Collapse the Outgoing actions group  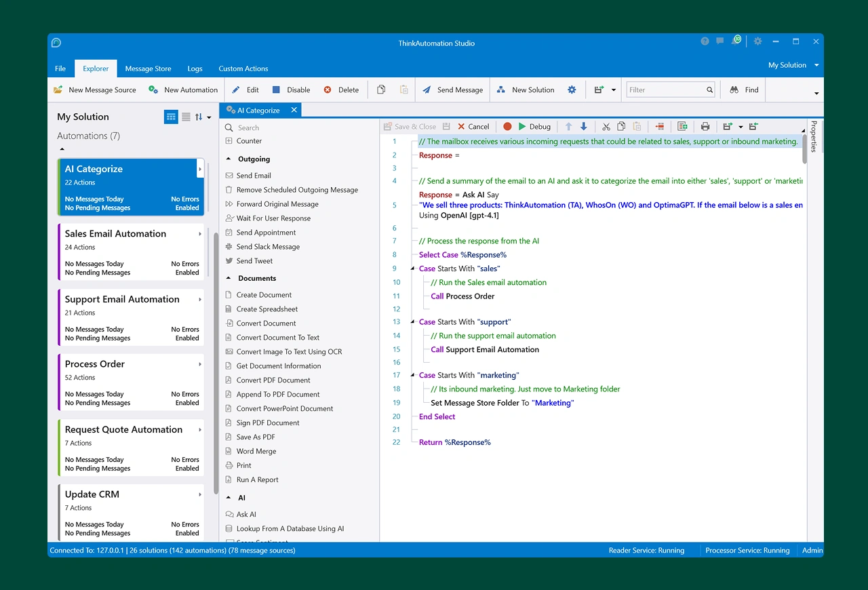click(229, 159)
